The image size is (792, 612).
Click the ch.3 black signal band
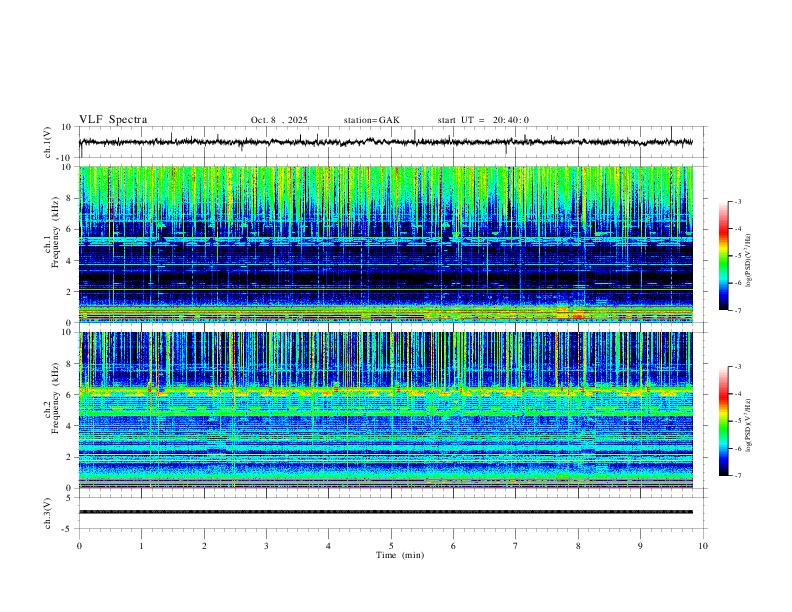tap(386, 512)
